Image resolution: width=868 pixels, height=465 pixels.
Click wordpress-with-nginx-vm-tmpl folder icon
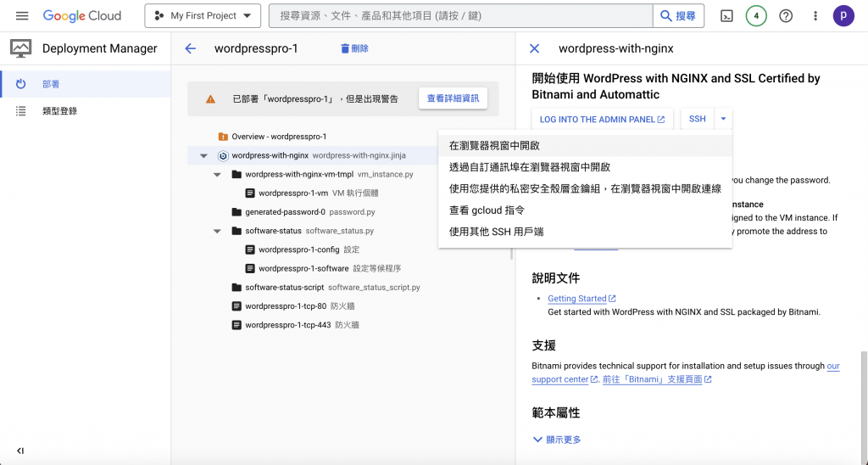pyautogui.click(x=237, y=175)
